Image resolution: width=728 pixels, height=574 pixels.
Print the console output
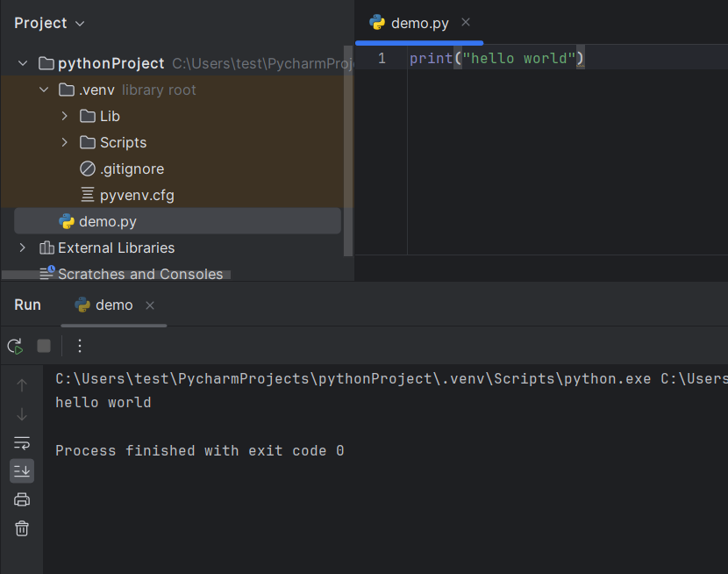[22, 499]
